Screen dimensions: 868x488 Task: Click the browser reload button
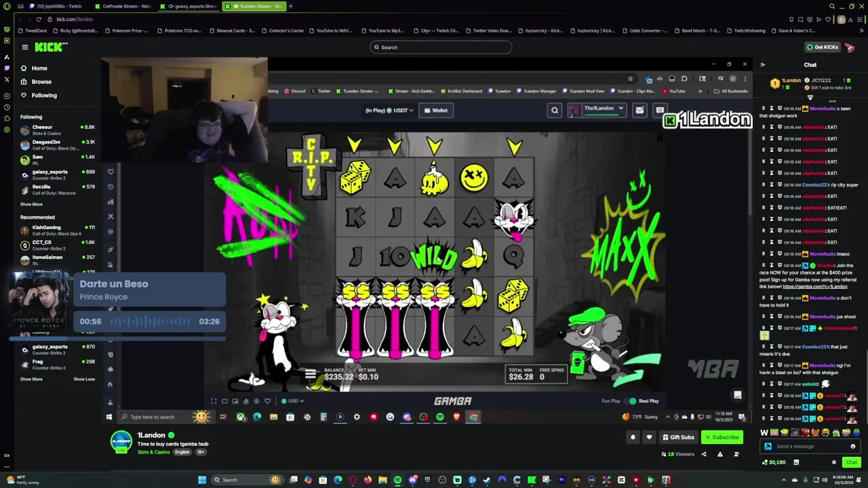point(39,19)
